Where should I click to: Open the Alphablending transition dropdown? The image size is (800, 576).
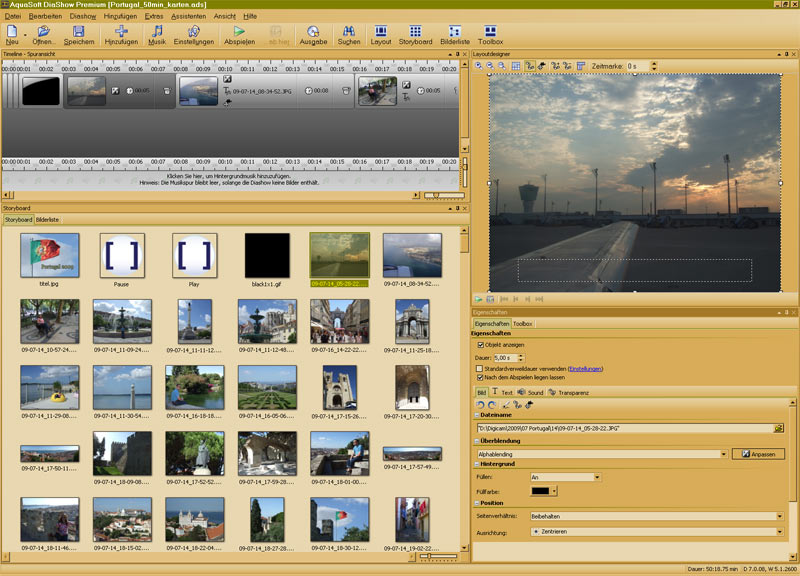click(723, 454)
